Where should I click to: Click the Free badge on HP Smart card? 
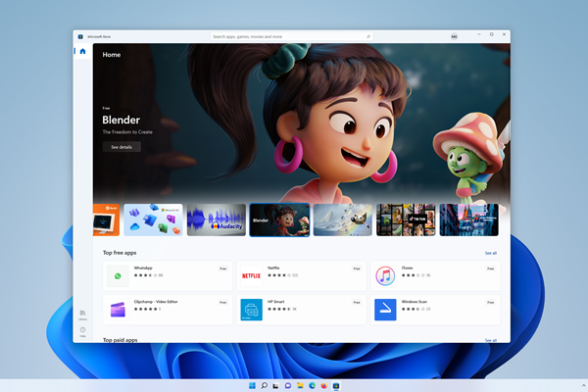pyautogui.click(x=357, y=303)
